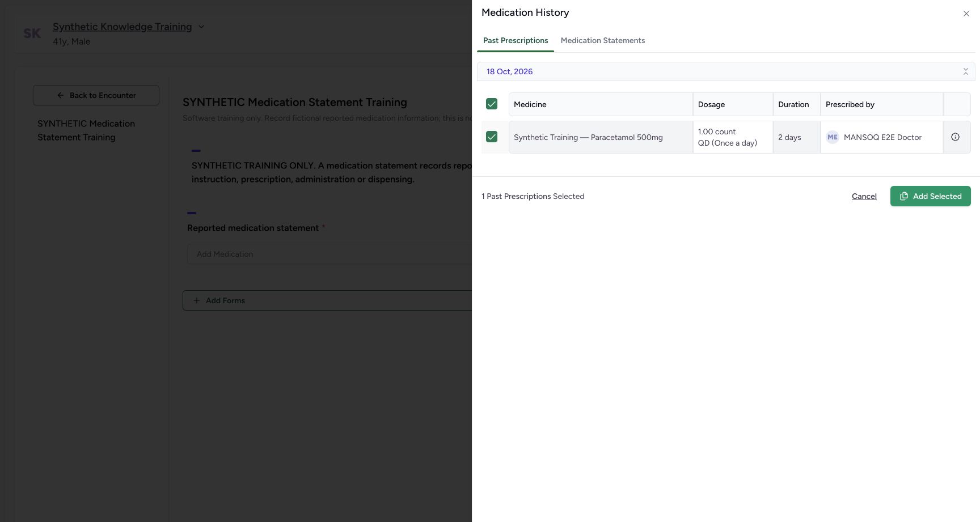Click the 18 Oct, 2026 date header
This screenshot has height=522, width=980.
(726, 71)
